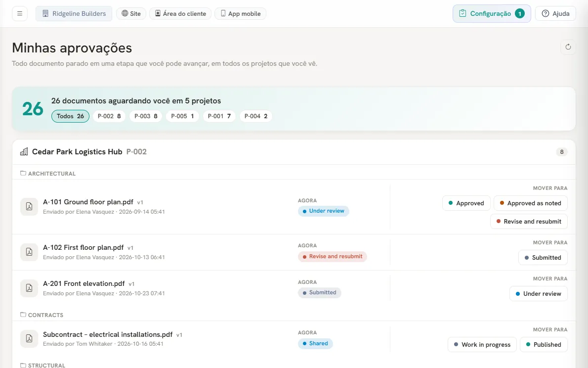Open A-201 Front elevation.pdf
Screen dimensions: 588x368
coord(84,283)
